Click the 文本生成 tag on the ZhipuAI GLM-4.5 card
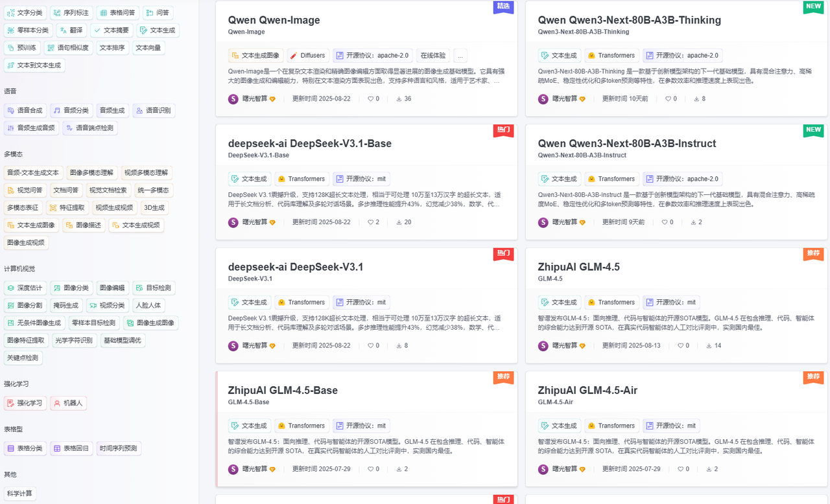830x504 pixels. point(559,303)
